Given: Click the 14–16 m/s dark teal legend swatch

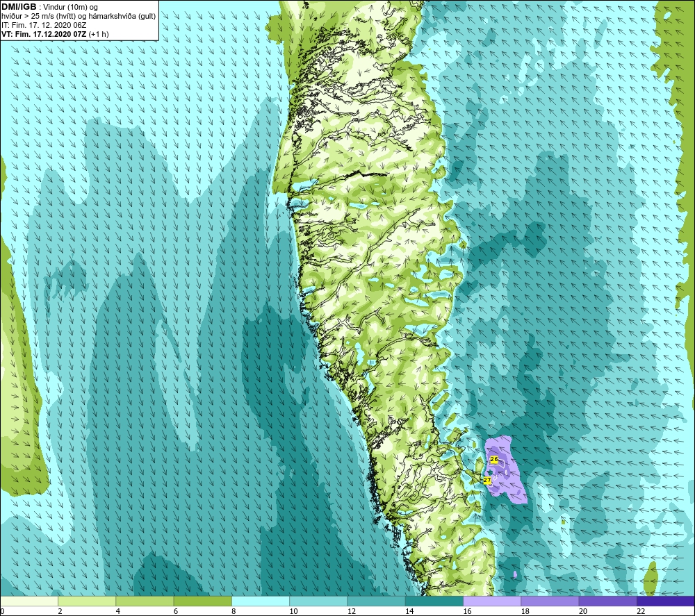Looking at the screenshot, I should click(x=434, y=601).
